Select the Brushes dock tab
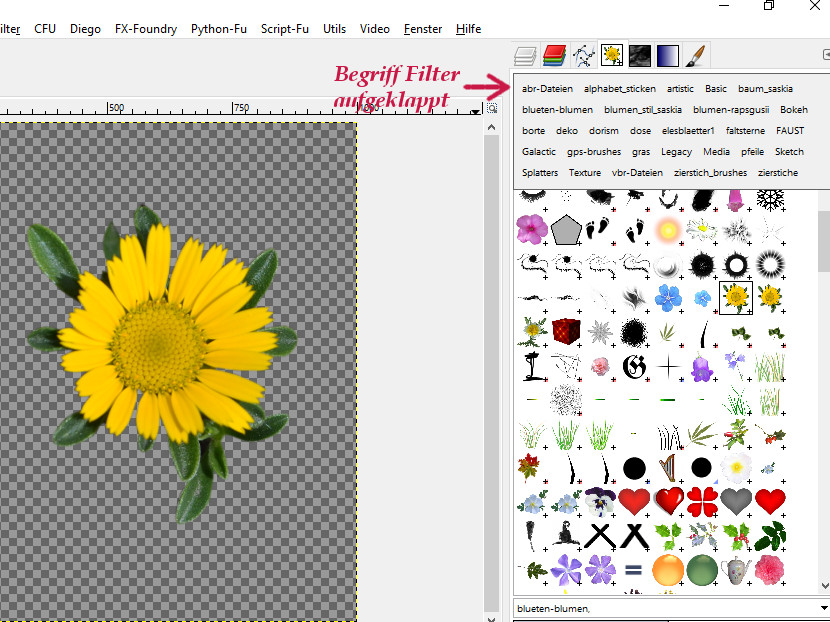The height and width of the screenshot is (622, 830). tap(612, 55)
